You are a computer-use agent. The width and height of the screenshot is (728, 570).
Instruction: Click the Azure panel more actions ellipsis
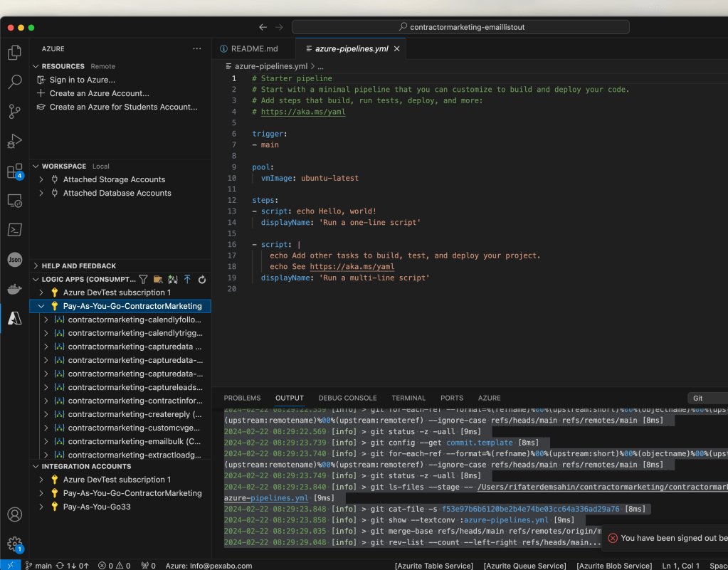(x=197, y=48)
